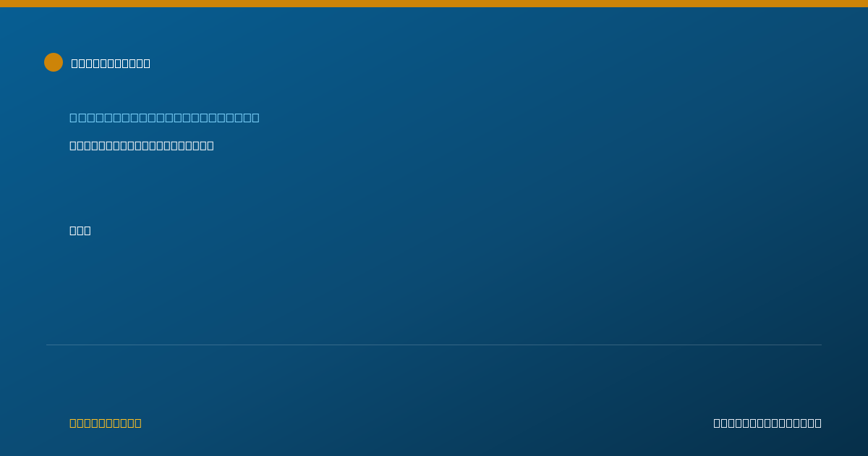This screenshot has height=456, width=868.
Task: Open the light blue headline text
Action: [x=164, y=117]
